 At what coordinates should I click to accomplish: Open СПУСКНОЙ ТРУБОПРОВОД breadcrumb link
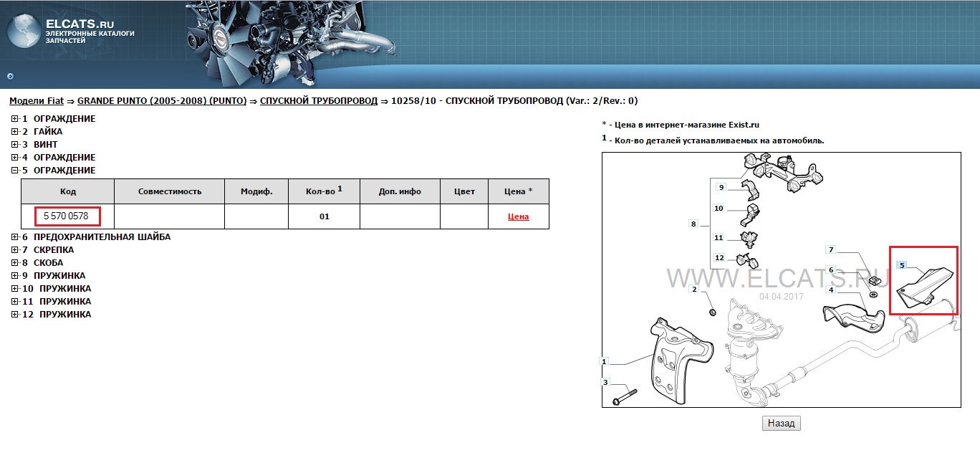coord(318,101)
